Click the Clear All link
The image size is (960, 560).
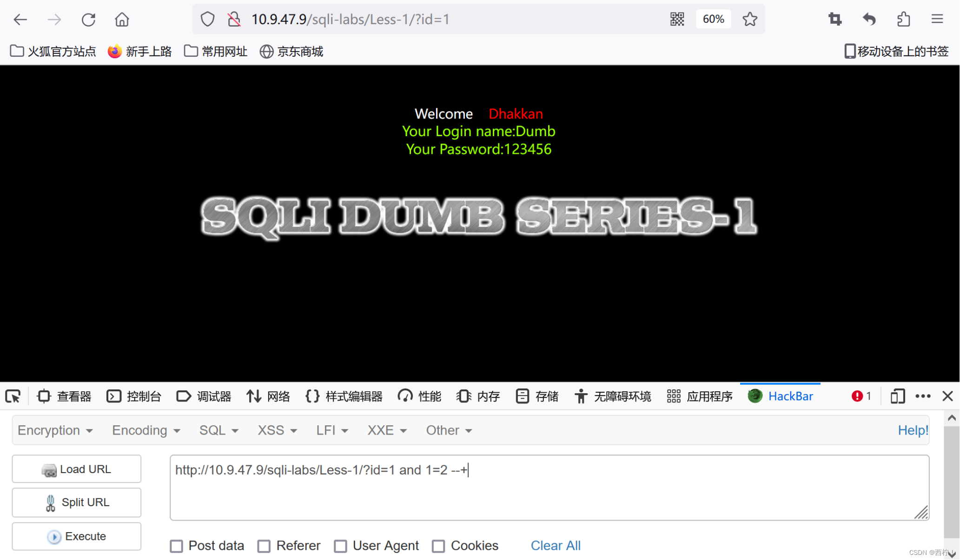point(556,546)
